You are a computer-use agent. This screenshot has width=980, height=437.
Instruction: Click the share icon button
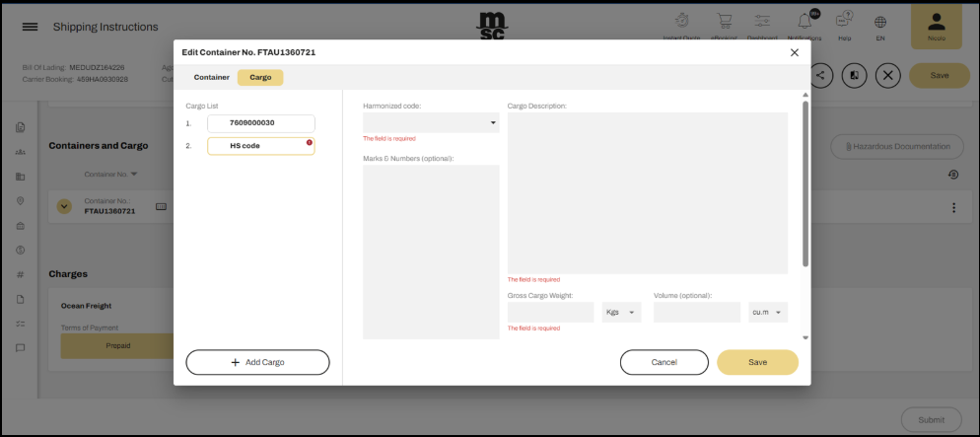820,76
